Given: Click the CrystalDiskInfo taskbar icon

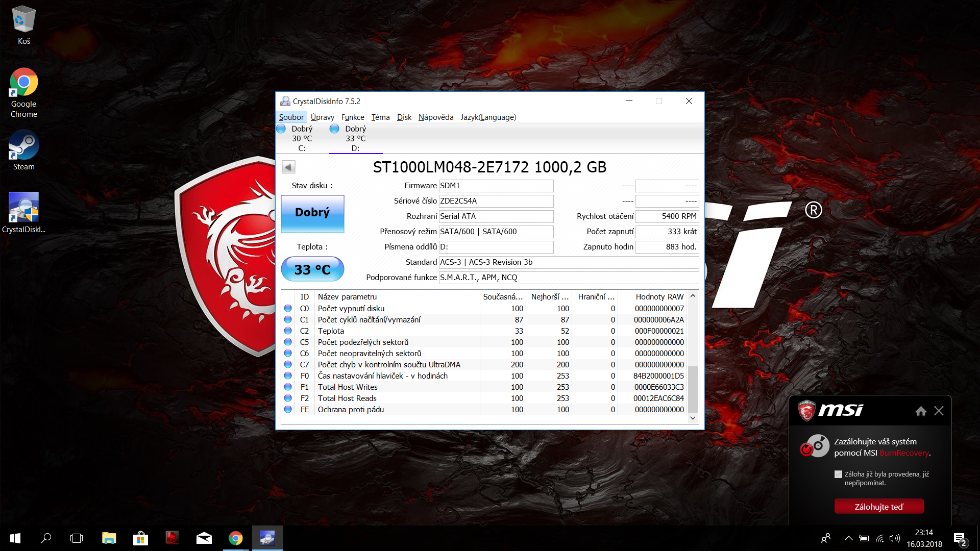Looking at the screenshot, I should click(x=267, y=538).
